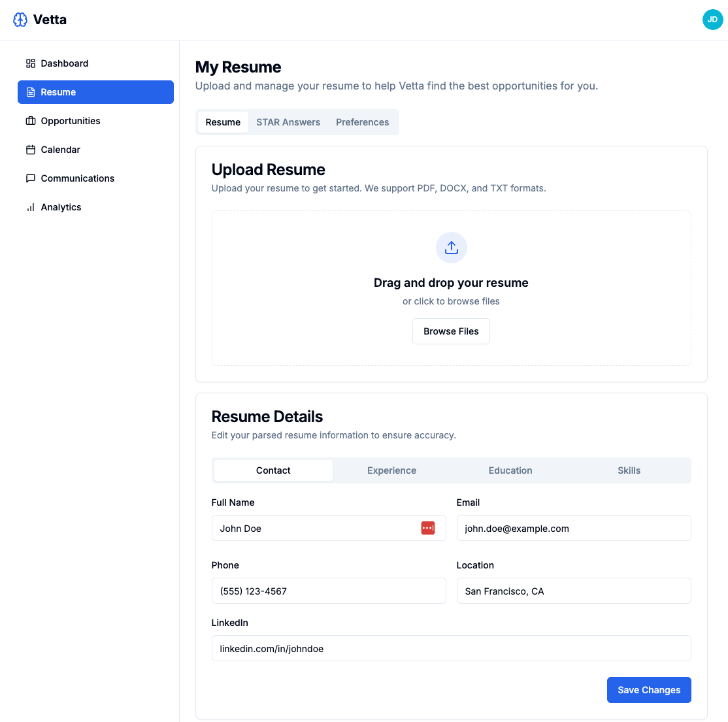
Task: Click the Analytics bar chart icon
Action: click(x=30, y=207)
